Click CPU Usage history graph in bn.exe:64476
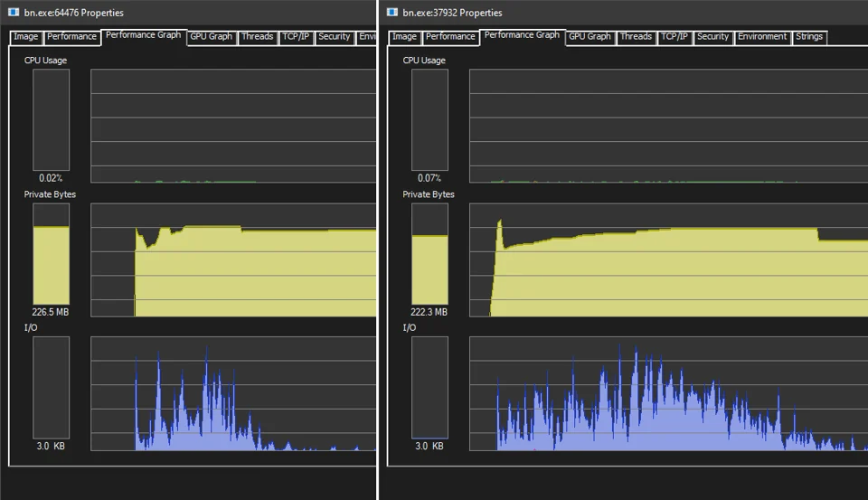This screenshot has height=500, width=868. pos(233,126)
